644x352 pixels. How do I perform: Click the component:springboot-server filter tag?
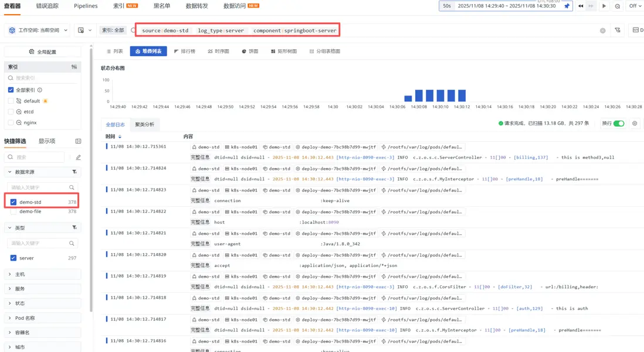click(294, 30)
